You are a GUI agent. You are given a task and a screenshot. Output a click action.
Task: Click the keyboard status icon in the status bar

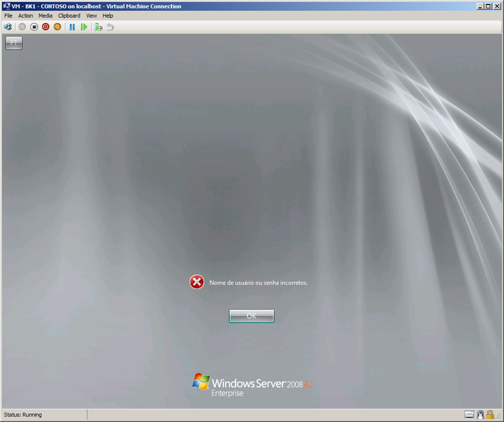pyautogui.click(x=469, y=415)
